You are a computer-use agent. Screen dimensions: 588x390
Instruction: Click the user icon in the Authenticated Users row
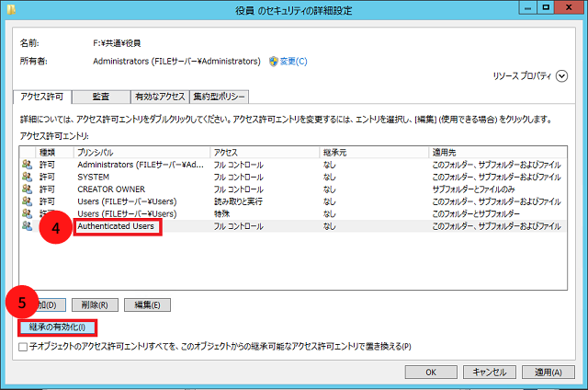coord(27,226)
